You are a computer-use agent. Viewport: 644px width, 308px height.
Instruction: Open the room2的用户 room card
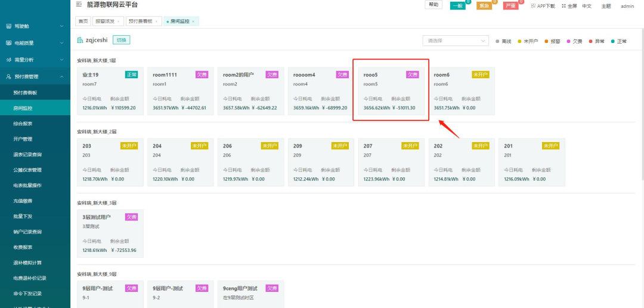(x=250, y=91)
